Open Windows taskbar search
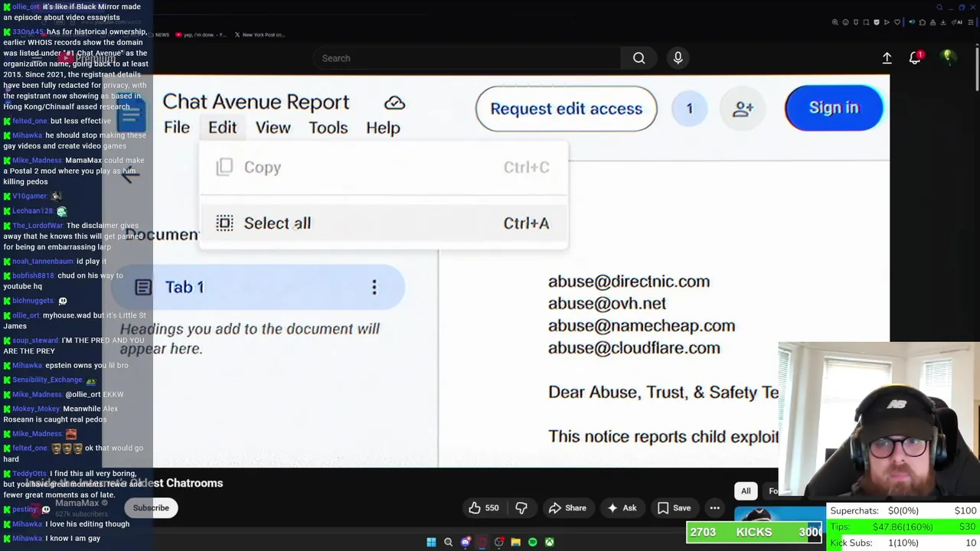The width and height of the screenshot is (980, 551). click(448, 543)
